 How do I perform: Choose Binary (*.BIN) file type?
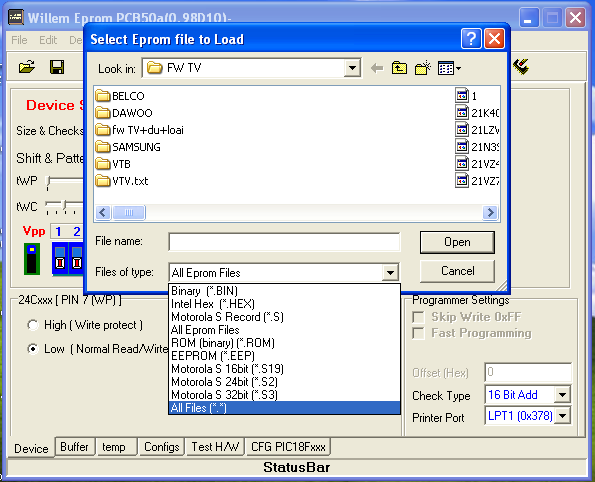click(x=284, y=291)
